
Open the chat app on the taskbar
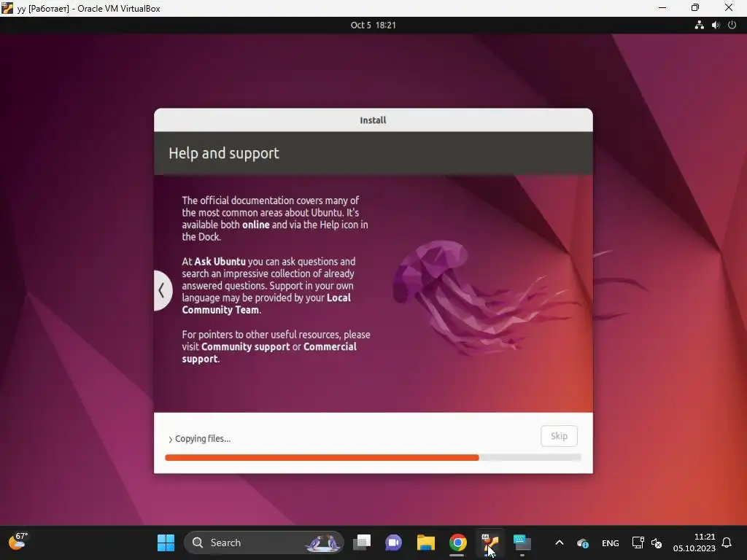393,542
